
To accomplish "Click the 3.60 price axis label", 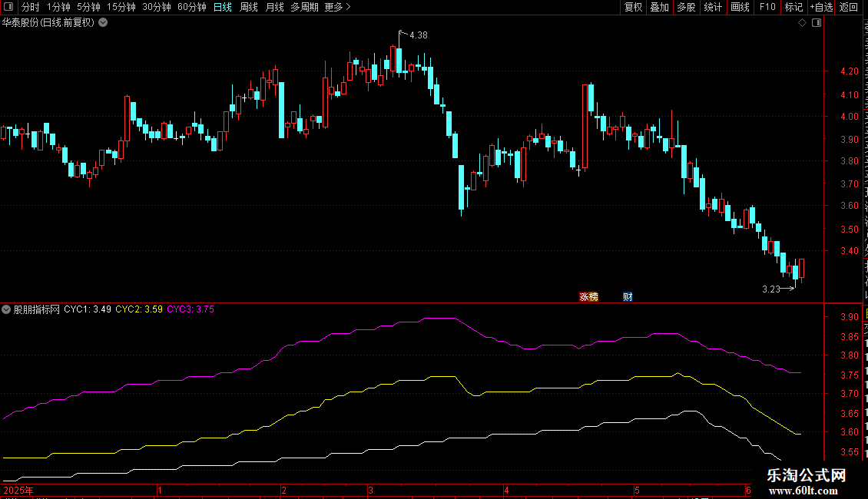I will tap(849, 206).
